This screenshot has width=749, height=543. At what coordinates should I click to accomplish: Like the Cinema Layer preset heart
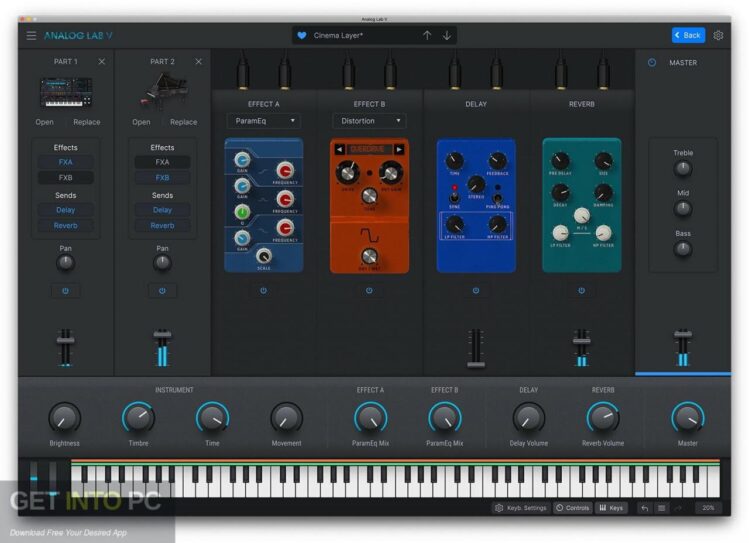click(x=301, y=35)
